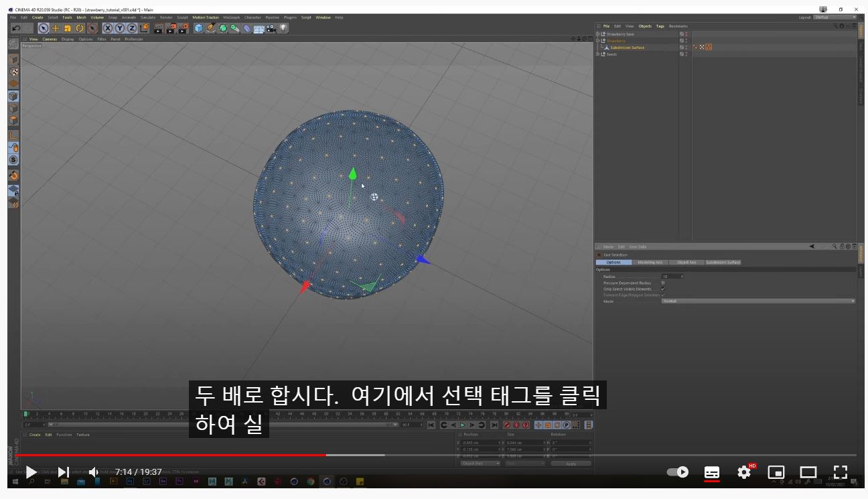Image resolution: width=868 pixels, height=499 pixels.
Task: Open the Layout dropdown showing Startup
Action: 835,17
